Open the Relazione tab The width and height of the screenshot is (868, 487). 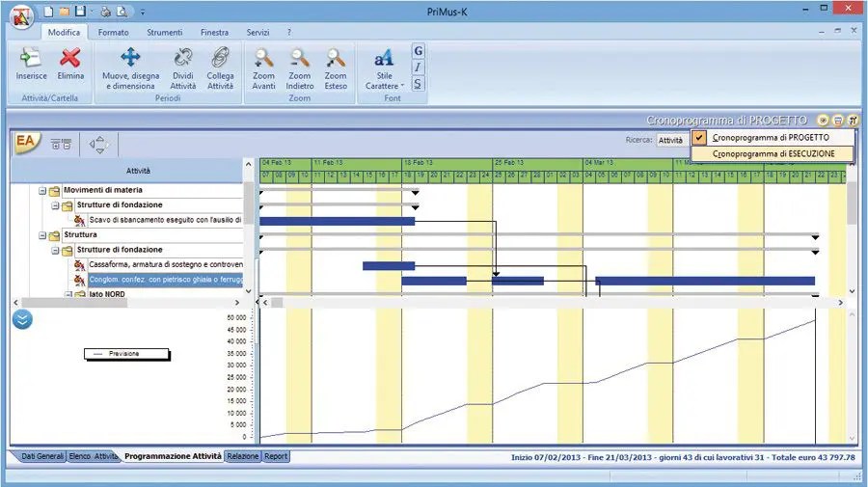[x=242, y=456]
